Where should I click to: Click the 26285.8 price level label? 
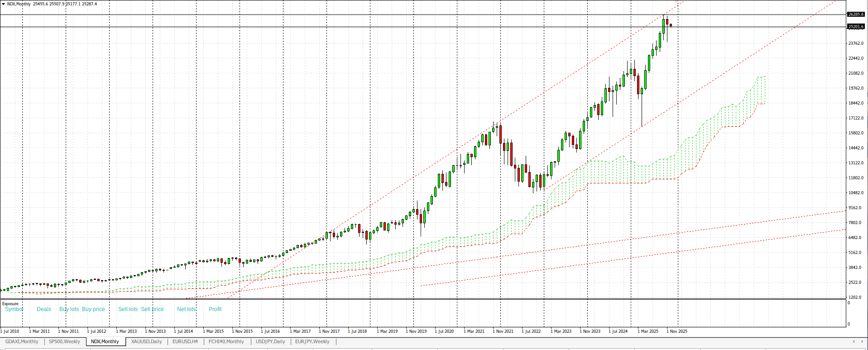point(855,14)
